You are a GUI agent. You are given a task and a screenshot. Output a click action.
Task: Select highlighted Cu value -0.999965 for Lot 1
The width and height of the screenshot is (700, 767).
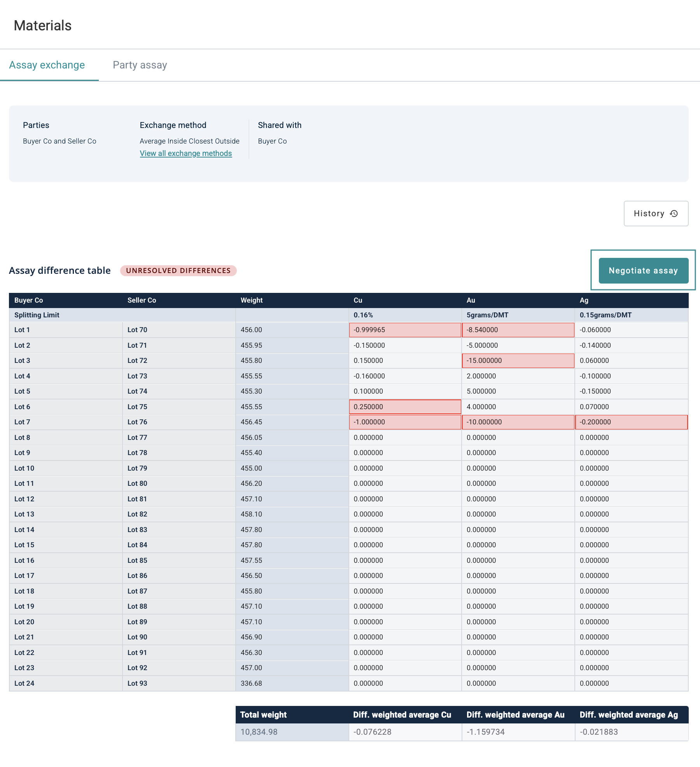tap(405, 330)
